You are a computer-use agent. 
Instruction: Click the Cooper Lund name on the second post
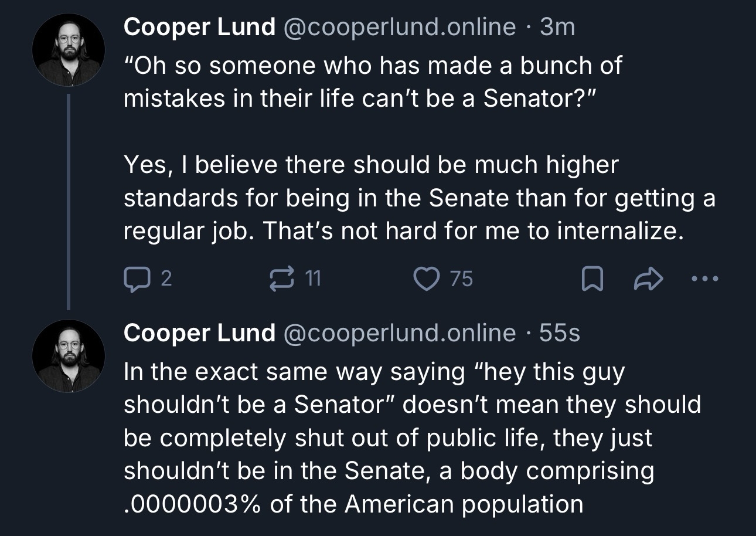coord(199,333)
